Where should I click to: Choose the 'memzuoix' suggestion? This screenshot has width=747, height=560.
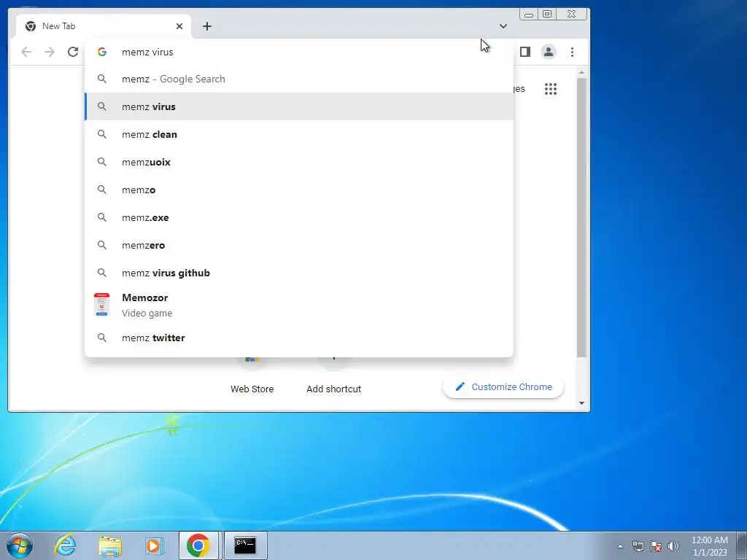click(298, 162)
